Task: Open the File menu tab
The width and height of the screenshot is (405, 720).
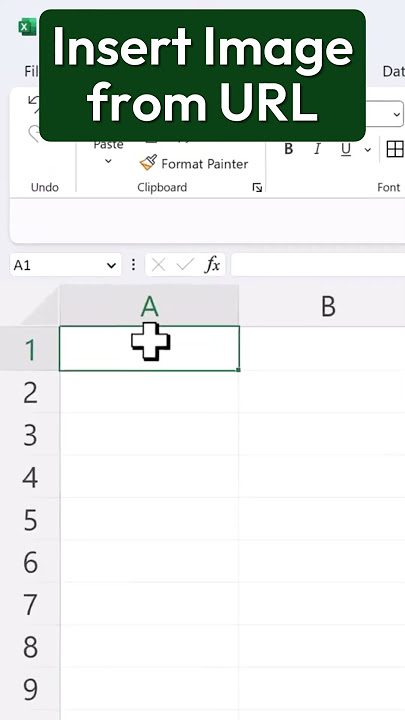Action: (x=31, y=71)
